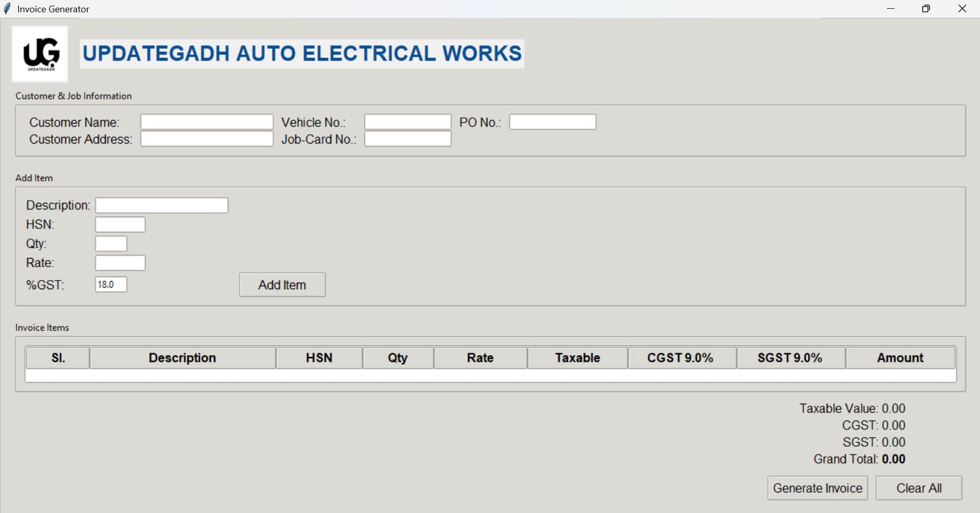Viewport: 980px width, 513px height.
Task: Click the Vehicle No. input field
Action: tap(407, 122)
